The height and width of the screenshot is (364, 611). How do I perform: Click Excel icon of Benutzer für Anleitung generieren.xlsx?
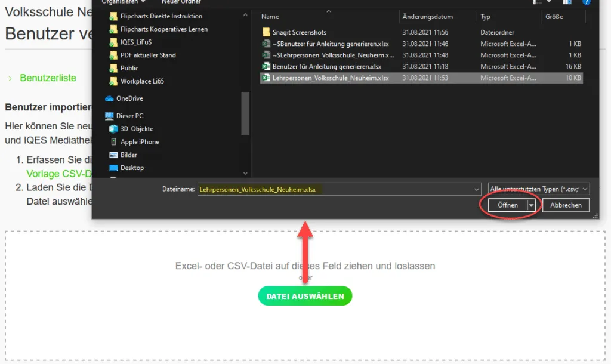point(267,67)
